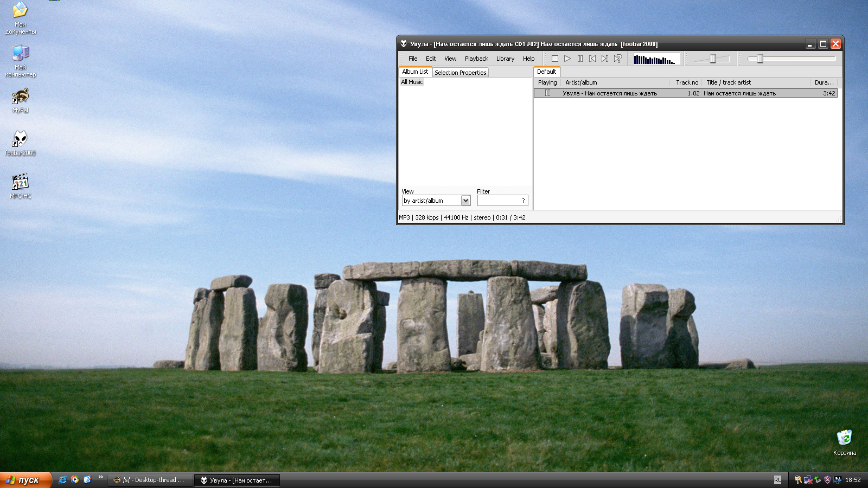The height and width of the screenshot is (488, 868).
Task: Pause the current track from the toolbar
Action: (580, 59)
